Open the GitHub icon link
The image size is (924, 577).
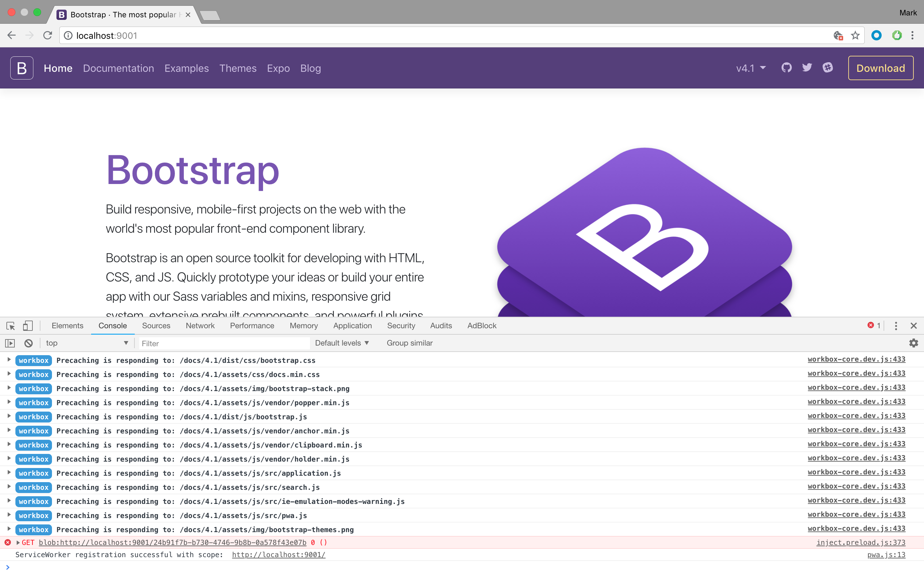pyautogui.click(x=787, y=68)
